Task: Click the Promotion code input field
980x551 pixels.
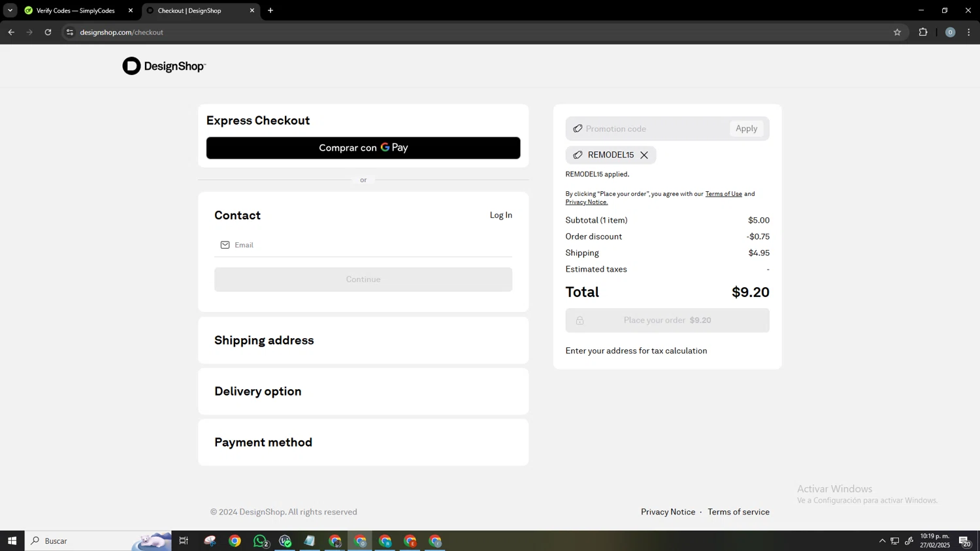Action: [655, 129]
